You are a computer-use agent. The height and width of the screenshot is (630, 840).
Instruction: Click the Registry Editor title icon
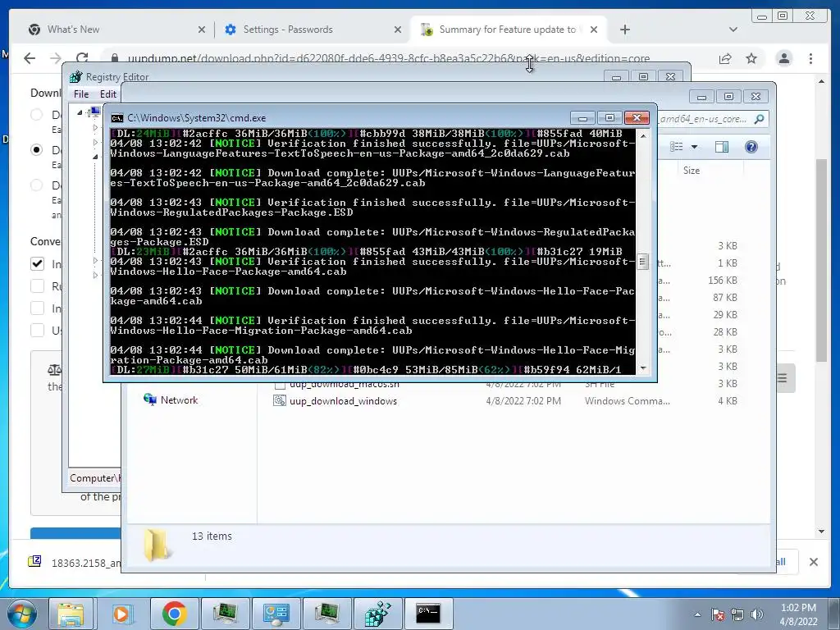pos(75,76)
